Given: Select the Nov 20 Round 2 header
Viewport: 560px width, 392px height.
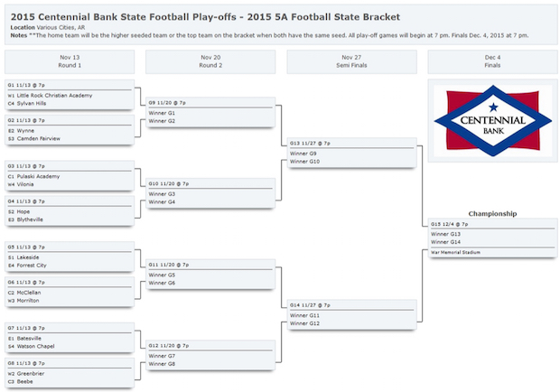Looking at the screenshot, I should point(210,61).
